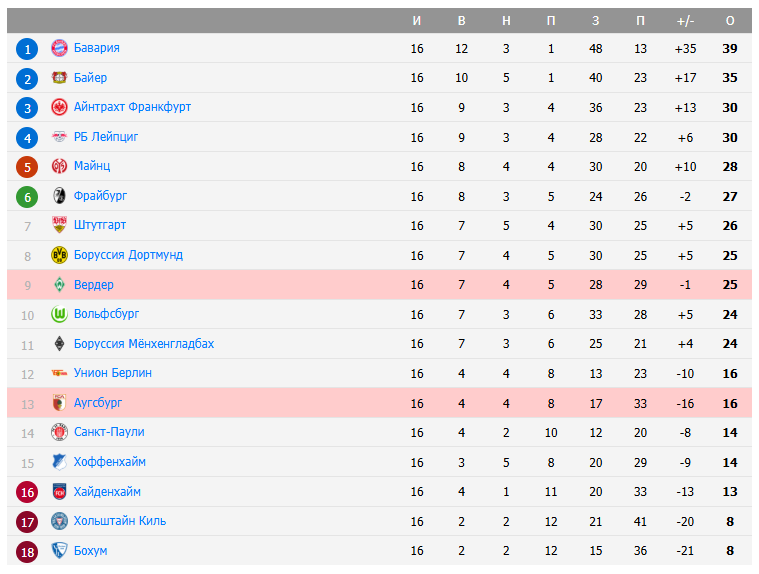
Task: Open the Боруссия Мёнхенгладбах team link
Action: [x=144, y=344]
